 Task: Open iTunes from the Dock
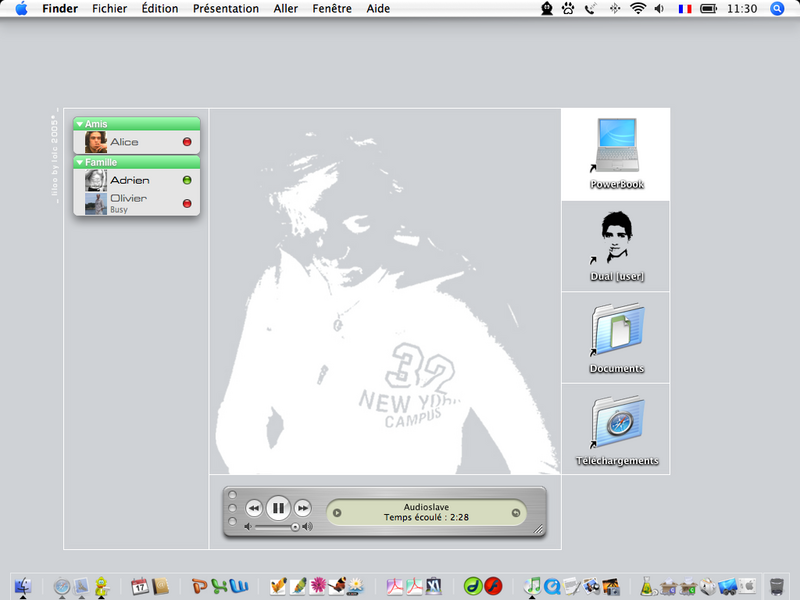tap(533, 586)
